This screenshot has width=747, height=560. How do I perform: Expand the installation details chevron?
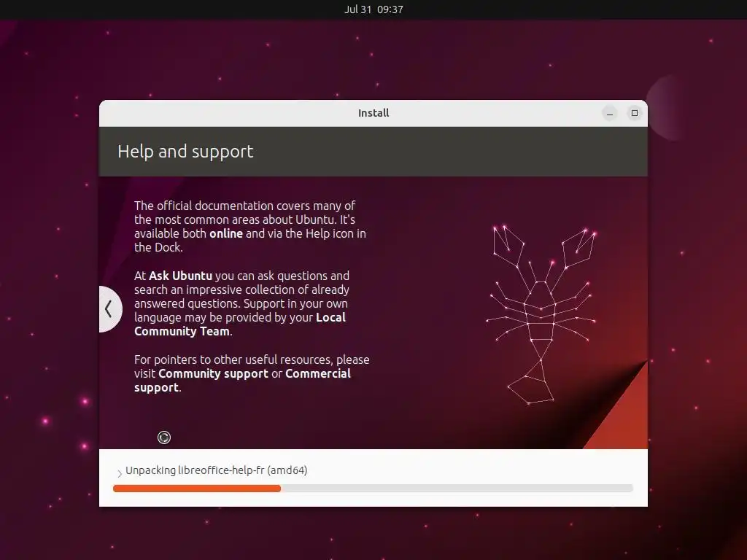pos(120,472)
